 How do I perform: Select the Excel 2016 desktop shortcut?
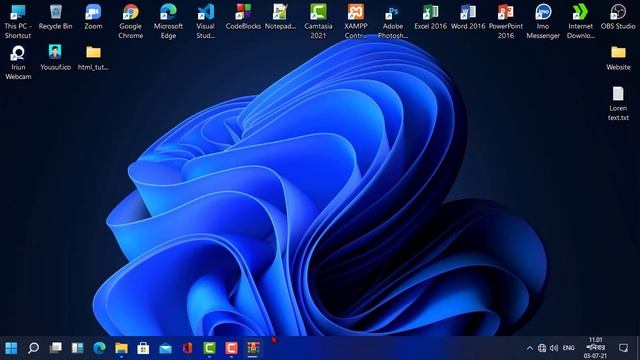tap(431, 17)
